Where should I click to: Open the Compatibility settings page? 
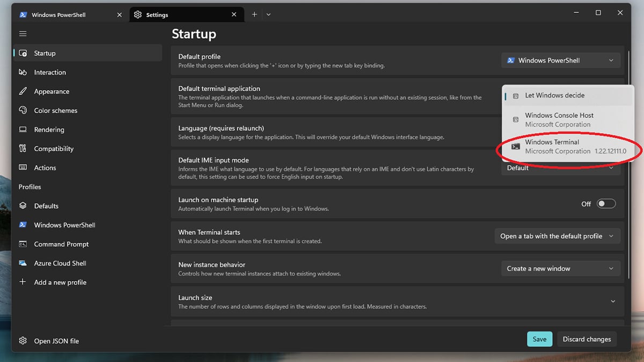[87, 149]
